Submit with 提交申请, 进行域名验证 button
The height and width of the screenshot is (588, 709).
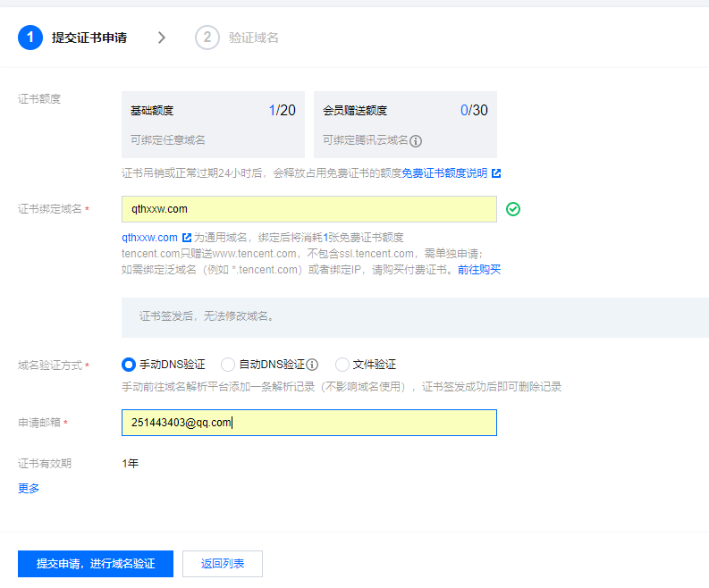[96, 564]
